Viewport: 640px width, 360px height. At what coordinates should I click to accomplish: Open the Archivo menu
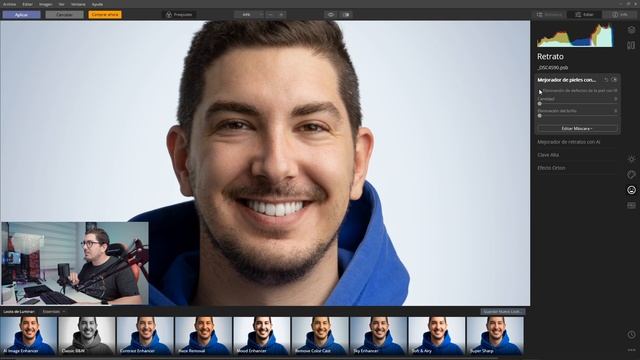pyautogui.click(x=9, y=4)
